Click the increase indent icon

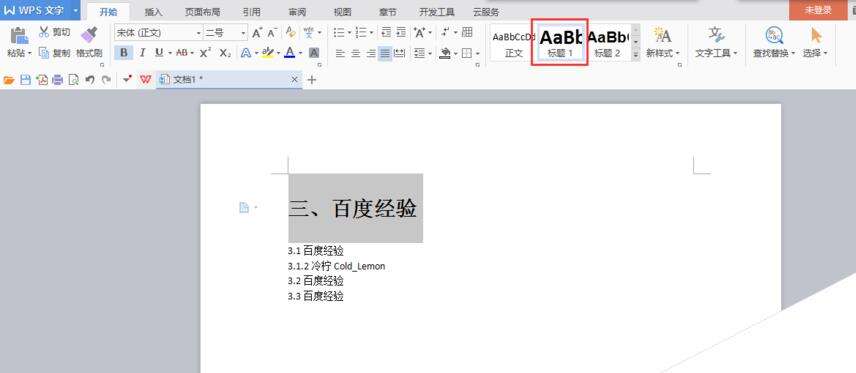click(x=401, y=33)
